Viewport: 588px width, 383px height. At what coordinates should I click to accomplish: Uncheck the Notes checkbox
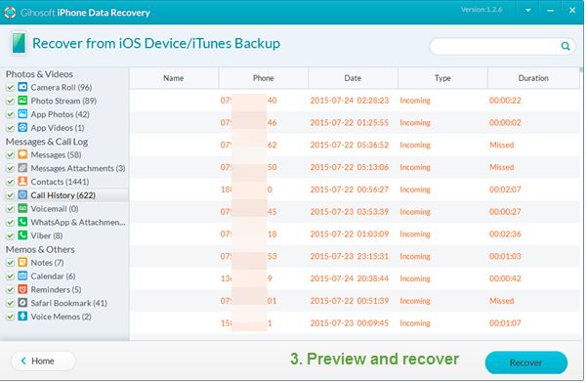(x=10, y=263)
